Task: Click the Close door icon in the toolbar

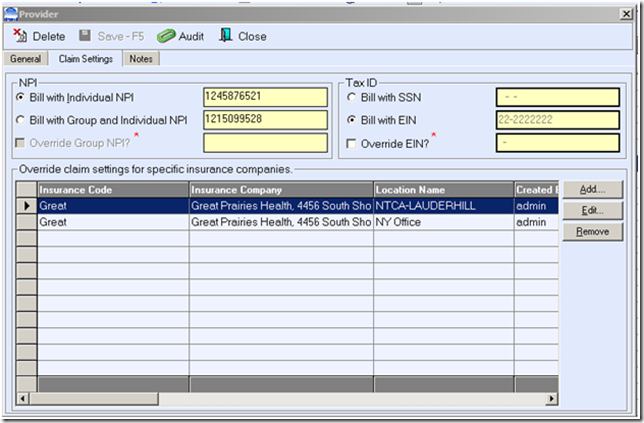Action: 225,35
